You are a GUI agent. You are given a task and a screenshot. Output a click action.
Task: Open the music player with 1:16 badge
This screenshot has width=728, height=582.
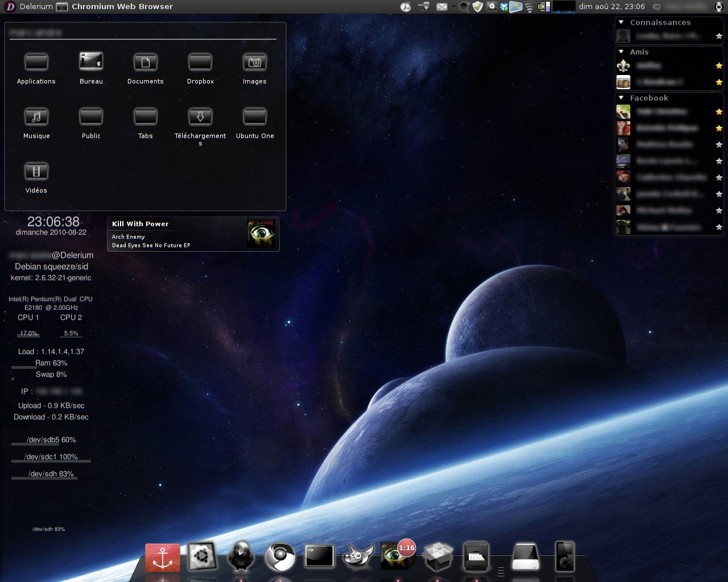tap(397, 555)
